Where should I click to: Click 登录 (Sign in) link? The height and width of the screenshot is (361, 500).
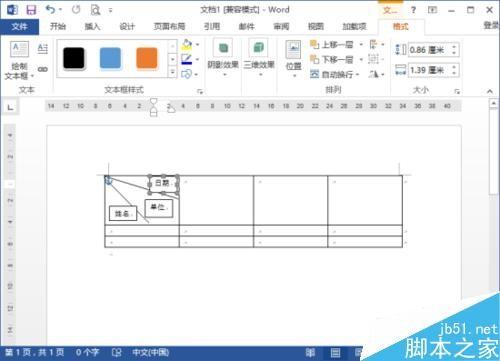(x=491, y=25)
